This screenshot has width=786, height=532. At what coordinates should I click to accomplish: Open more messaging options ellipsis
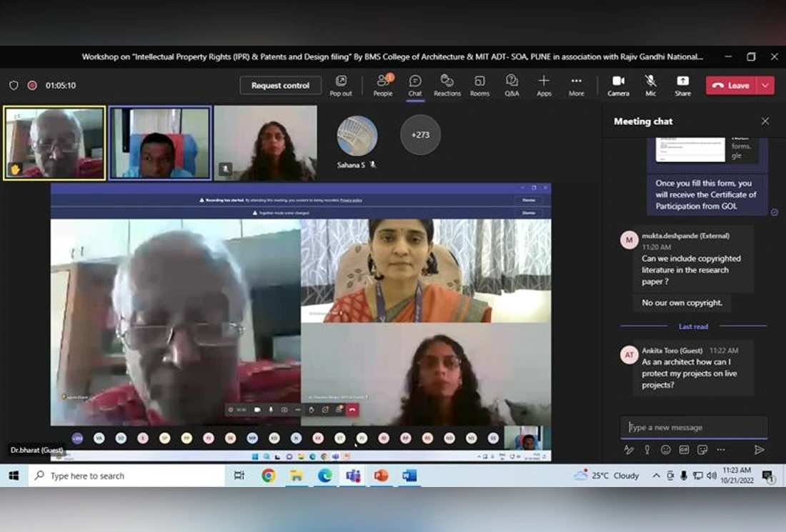pyautogui.click(x=721, y=450)
